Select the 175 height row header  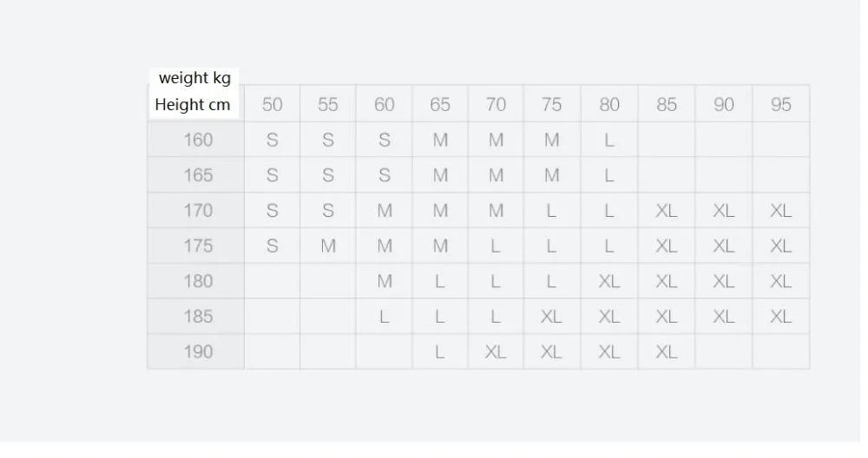pos(196,245)
